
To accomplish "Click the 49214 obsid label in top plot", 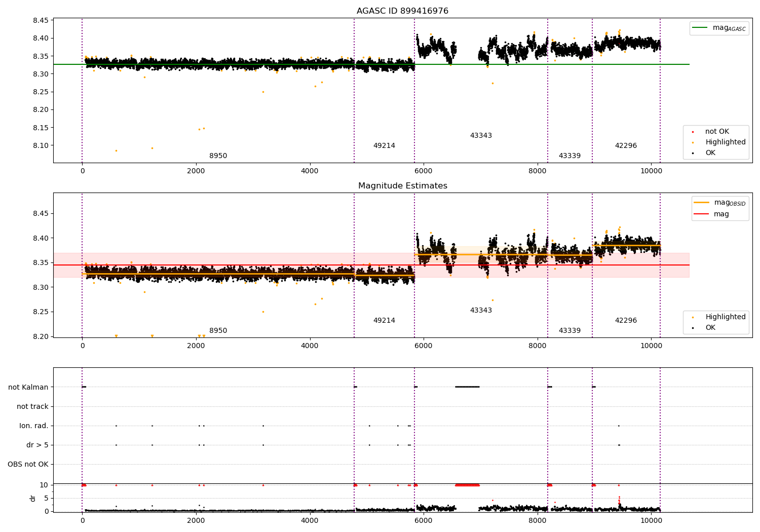I will (x=384, y=146).
